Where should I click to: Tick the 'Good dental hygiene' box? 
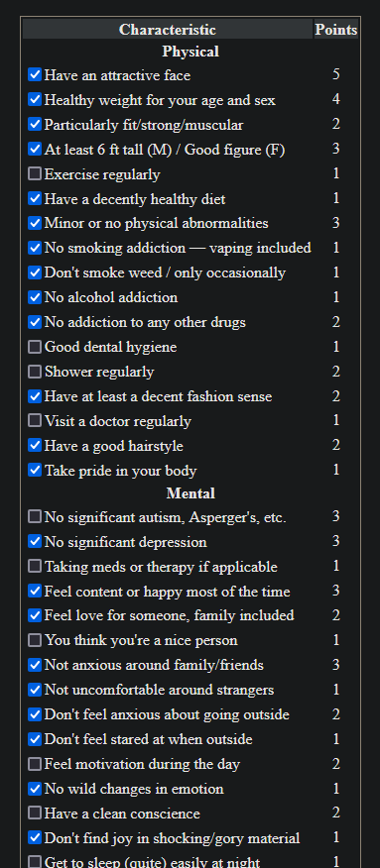35,347
